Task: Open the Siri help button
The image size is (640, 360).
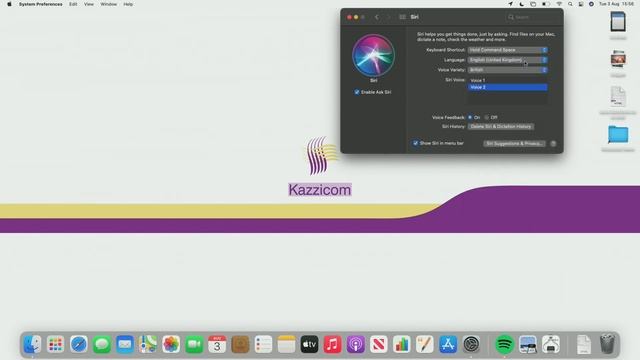Action: pos(553,144)
